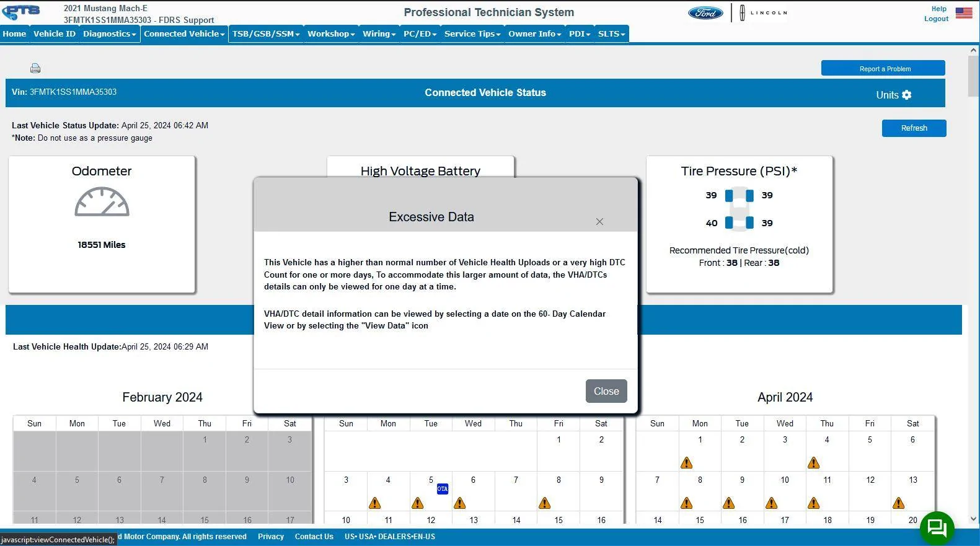This screenshot has width=980, height=546.
Task: Open the warning icon on April 10
Action: click(771, 503)
